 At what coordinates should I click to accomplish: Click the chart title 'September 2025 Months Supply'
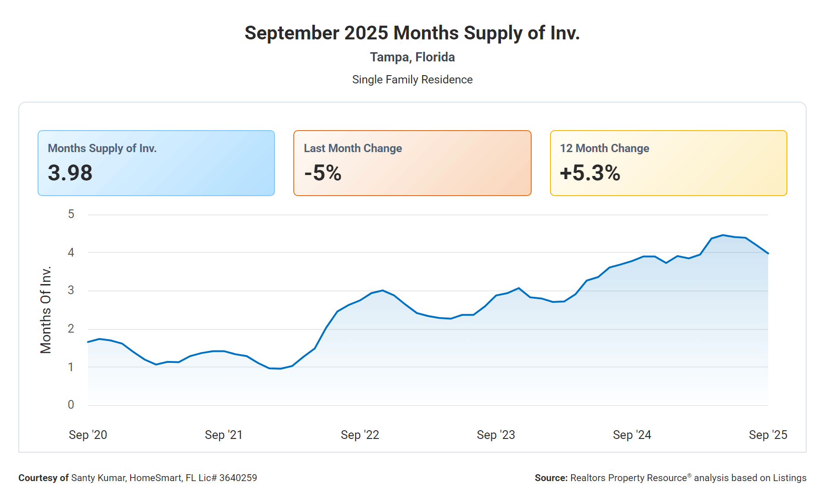[x=412, y=33]
